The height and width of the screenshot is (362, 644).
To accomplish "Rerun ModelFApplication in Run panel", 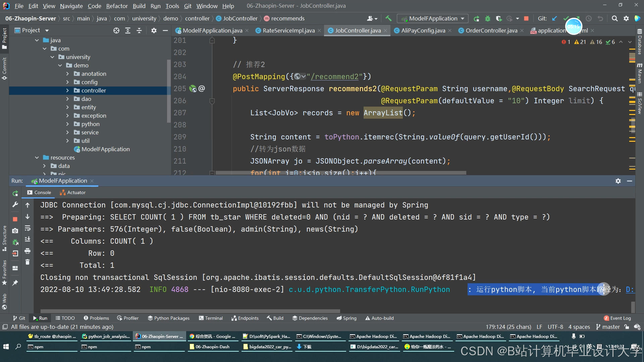I will point(15,193).
